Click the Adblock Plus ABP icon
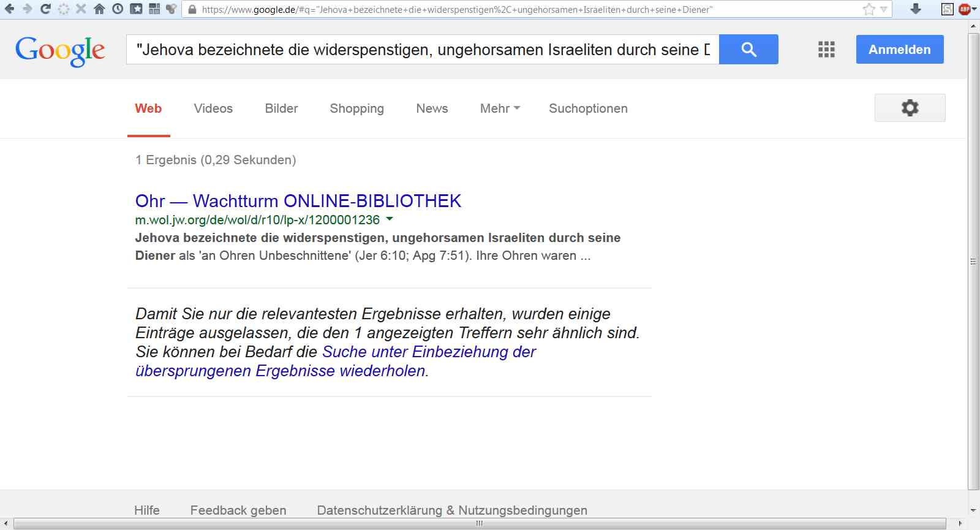This screenshot has width=980, height=530. pyautogui.click(x=965, y=9)
